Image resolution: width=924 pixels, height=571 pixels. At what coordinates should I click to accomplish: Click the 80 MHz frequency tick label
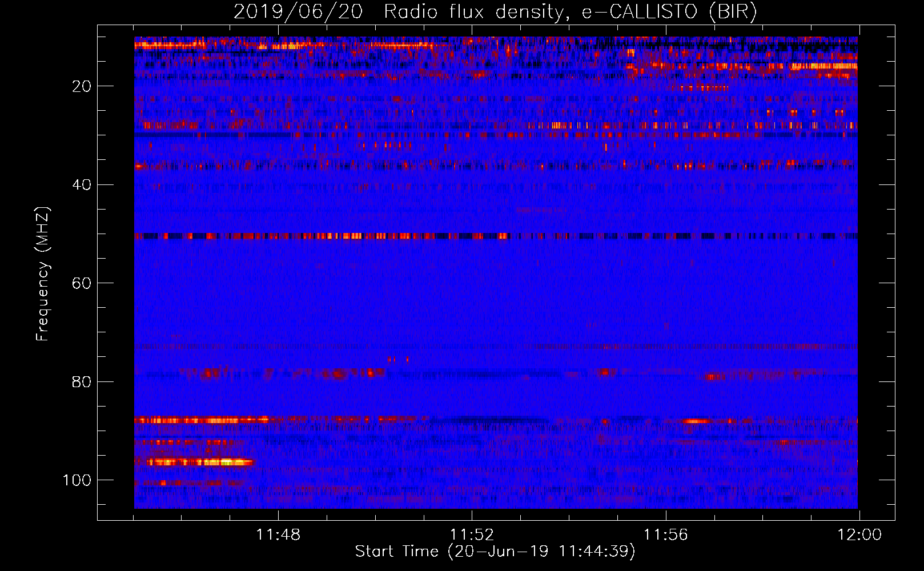tap(82, 382)
